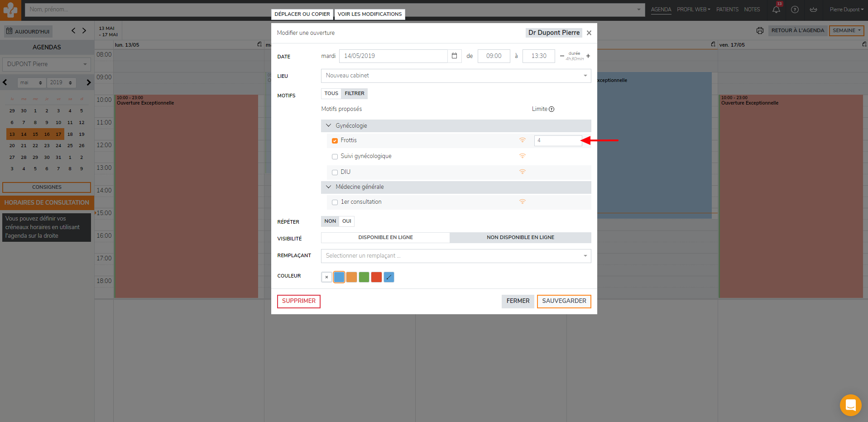The image size is (868, 422).
Task: Click the Sauvegarder button
Action: click(564, 301)
